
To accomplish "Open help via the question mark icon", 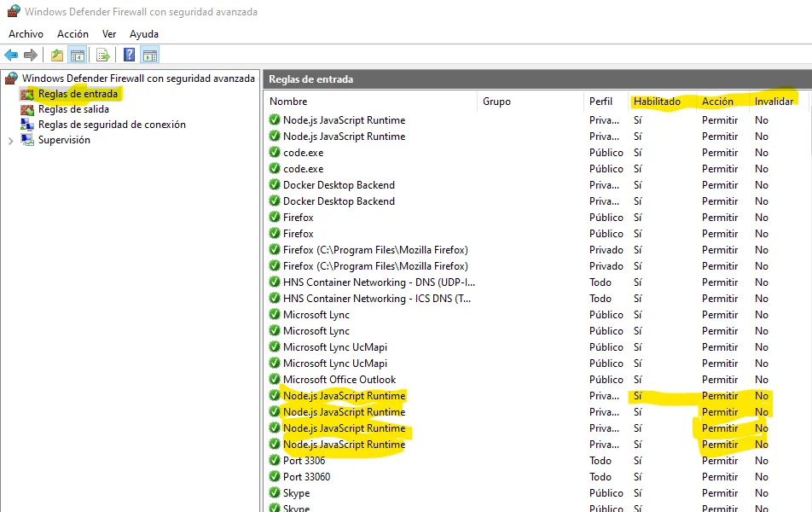I will 129,55.
